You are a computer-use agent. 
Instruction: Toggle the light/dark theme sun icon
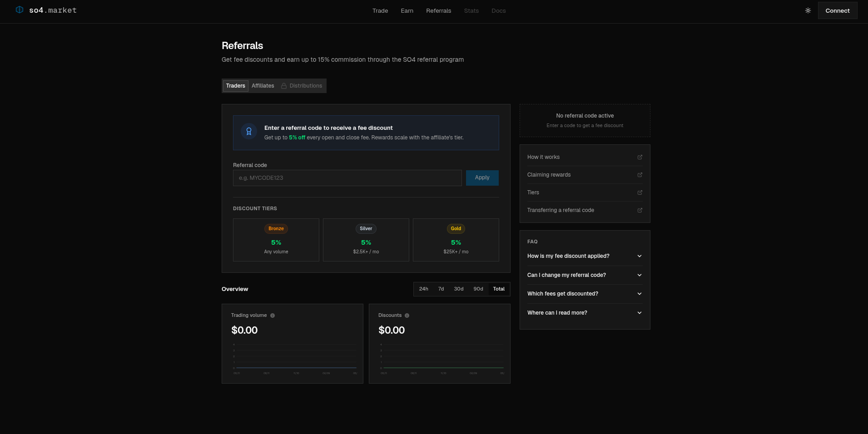pos(808,10)
